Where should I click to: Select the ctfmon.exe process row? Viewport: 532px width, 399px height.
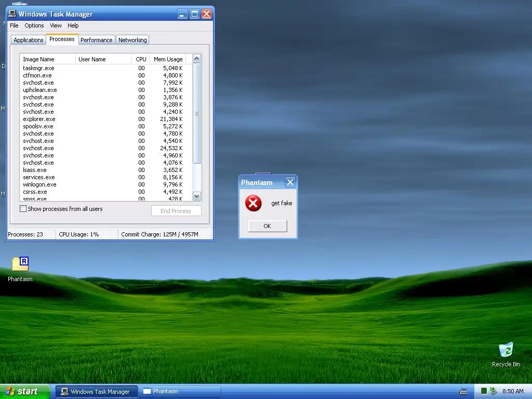point(105,75)
